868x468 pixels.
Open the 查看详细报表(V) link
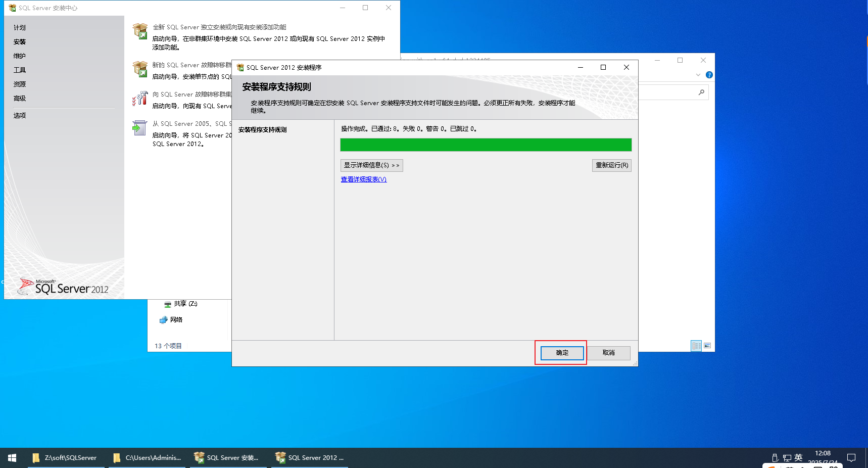364,179
